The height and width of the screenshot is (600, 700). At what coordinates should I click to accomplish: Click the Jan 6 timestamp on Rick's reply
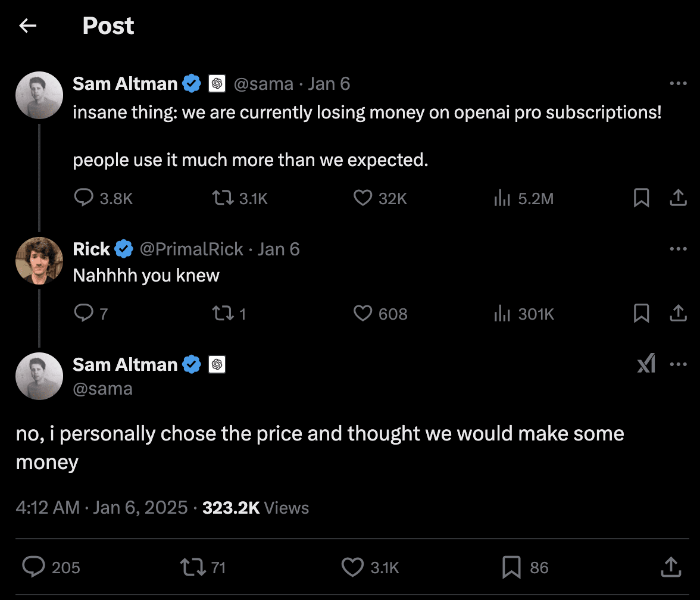(x=279, y=249)
